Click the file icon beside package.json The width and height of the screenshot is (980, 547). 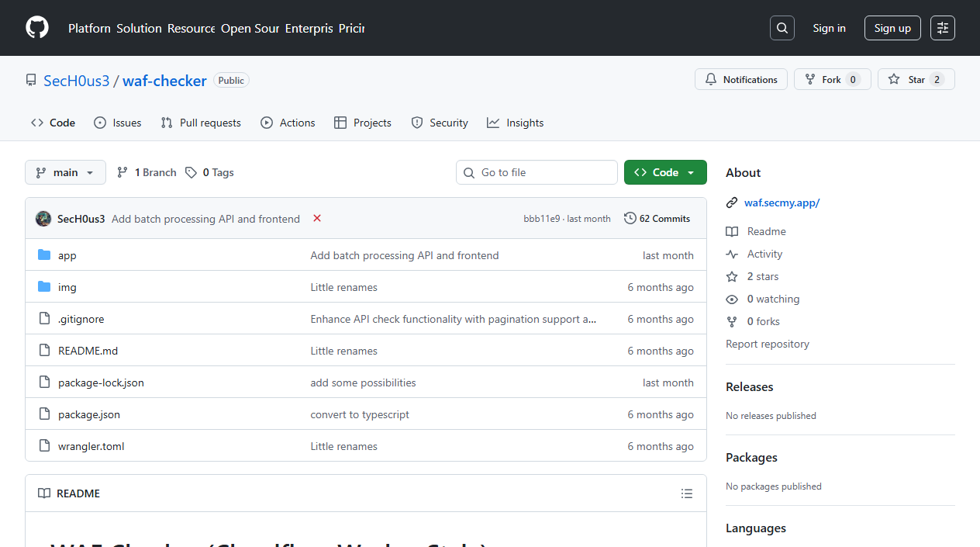[44, 414]
